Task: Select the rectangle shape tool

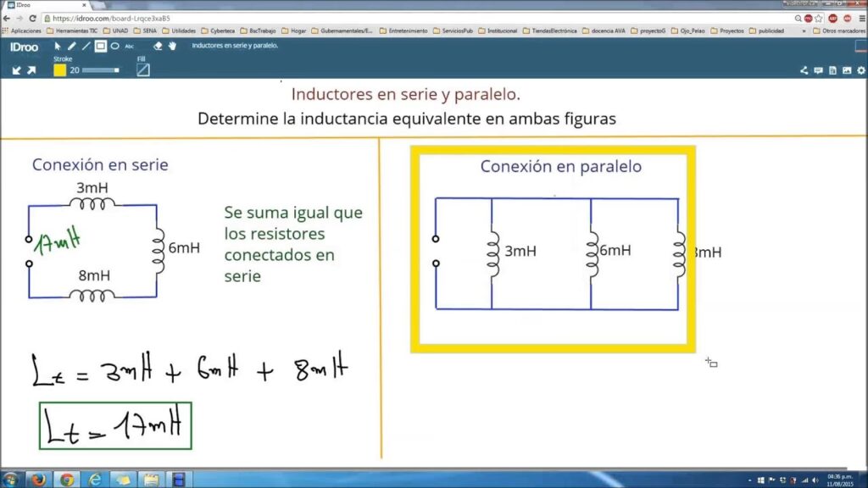Action: tap(100, 46)
